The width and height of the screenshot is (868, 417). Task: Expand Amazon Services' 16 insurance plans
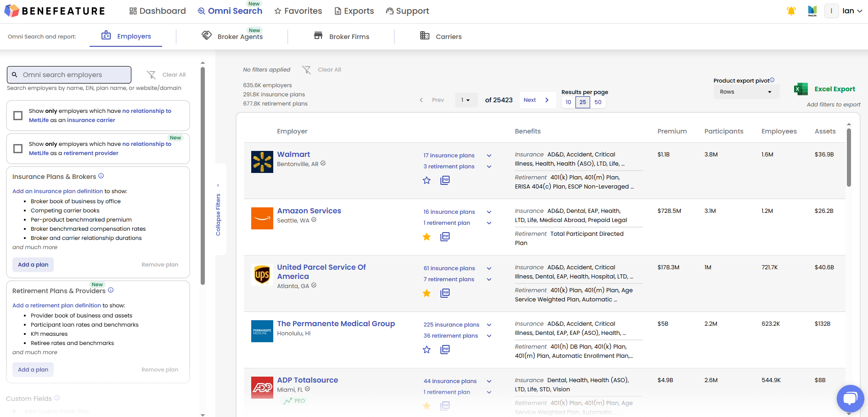click(489, 212)
